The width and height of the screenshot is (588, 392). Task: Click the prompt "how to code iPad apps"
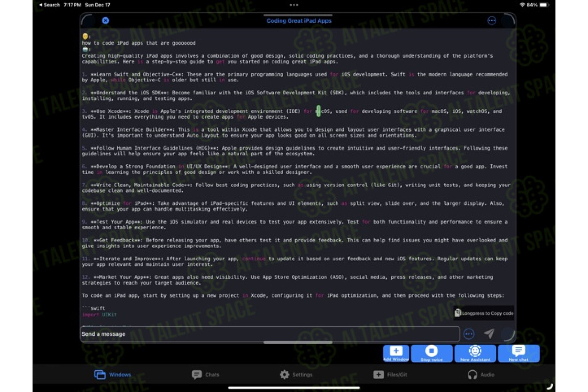(x=139, y=43)
